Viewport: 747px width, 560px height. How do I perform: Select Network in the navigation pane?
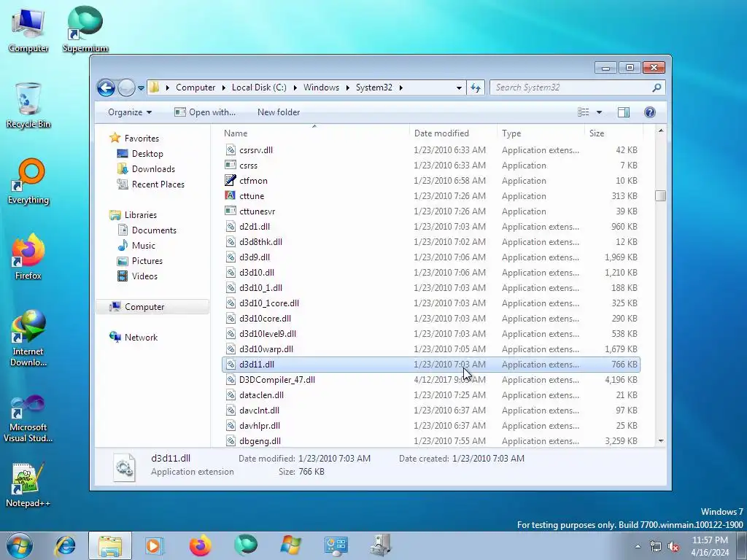click(133, 337)
